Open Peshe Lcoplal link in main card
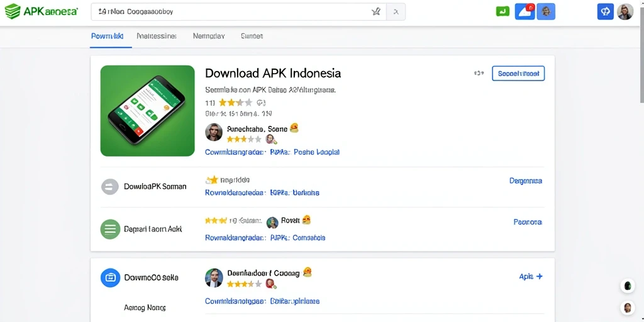Viewport: 644px width, 322px height. pyautogui.click(x=317, y=152)
